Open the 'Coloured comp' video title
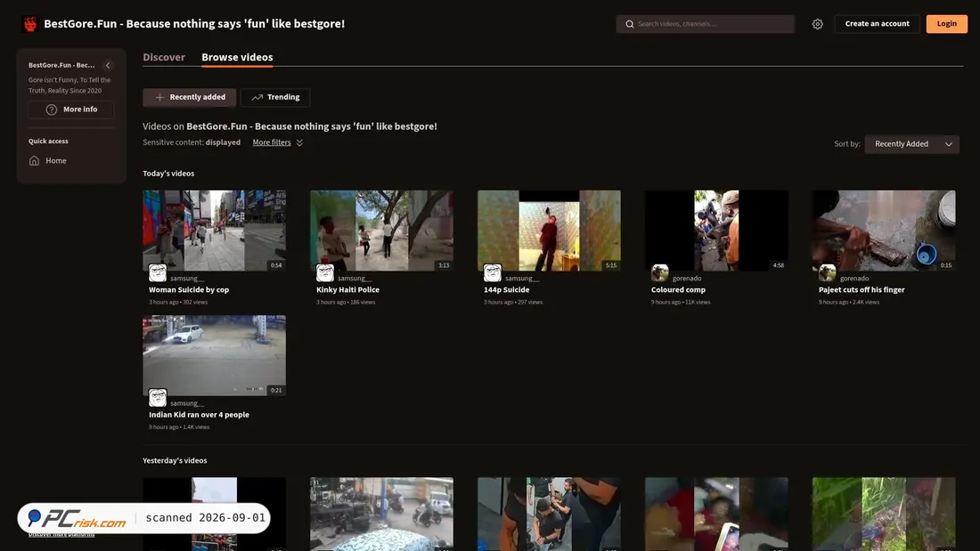This screenshot has width=980, height=551. [678, 290]
